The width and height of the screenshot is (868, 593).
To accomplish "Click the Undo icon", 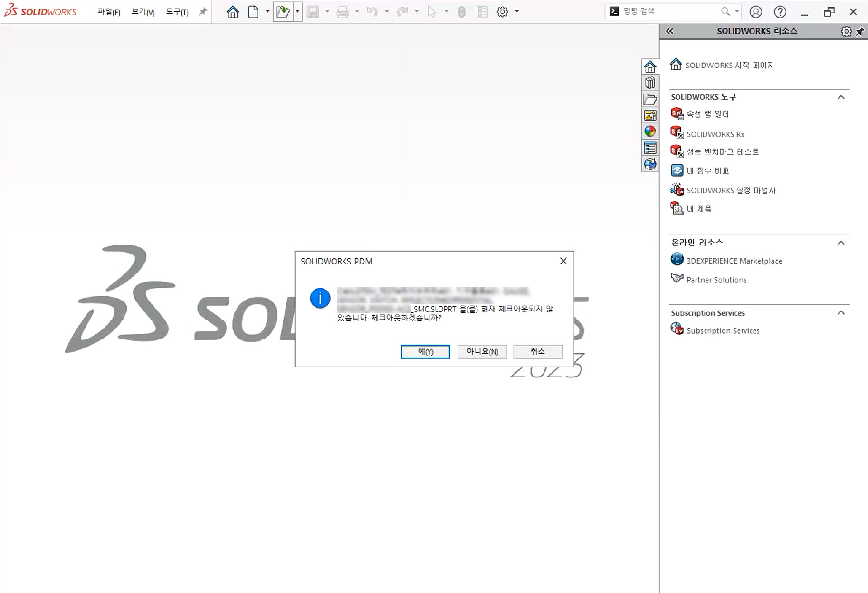I will 372,12.
